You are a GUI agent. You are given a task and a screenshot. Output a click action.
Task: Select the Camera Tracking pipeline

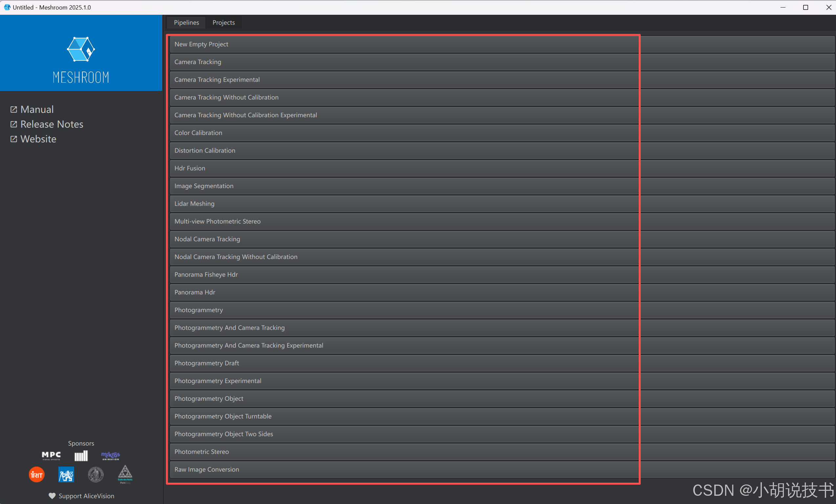[502, 62]
